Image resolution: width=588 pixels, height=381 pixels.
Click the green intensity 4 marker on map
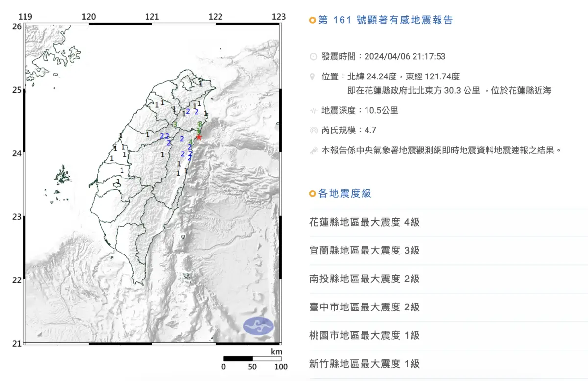[191, 142]
